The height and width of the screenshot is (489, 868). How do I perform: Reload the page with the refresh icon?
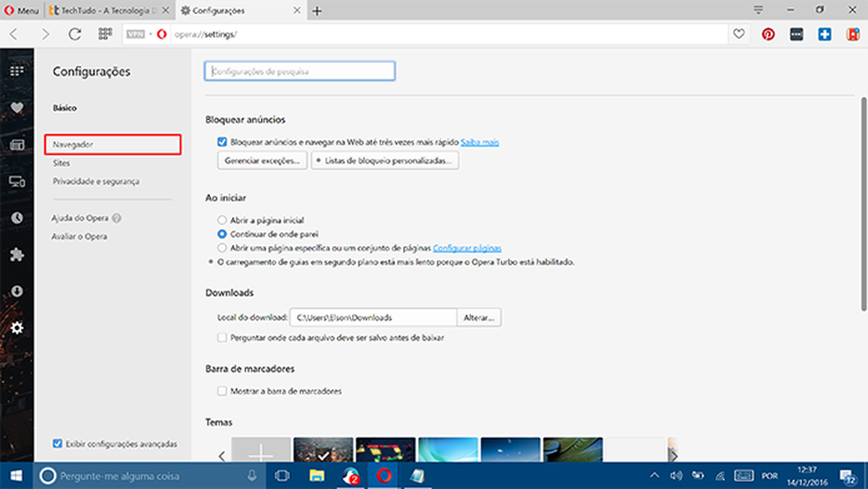[75, 34]
